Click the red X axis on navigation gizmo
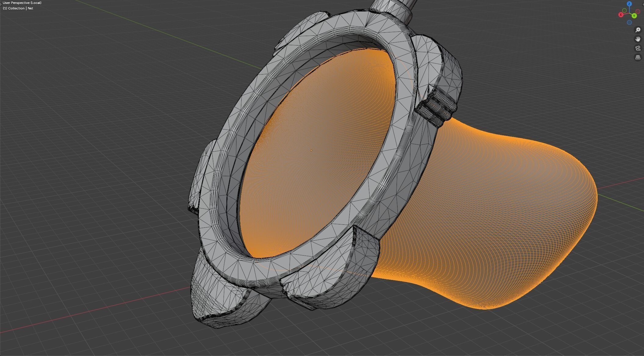Screen dimensions: 644x356 click(621, 15)
